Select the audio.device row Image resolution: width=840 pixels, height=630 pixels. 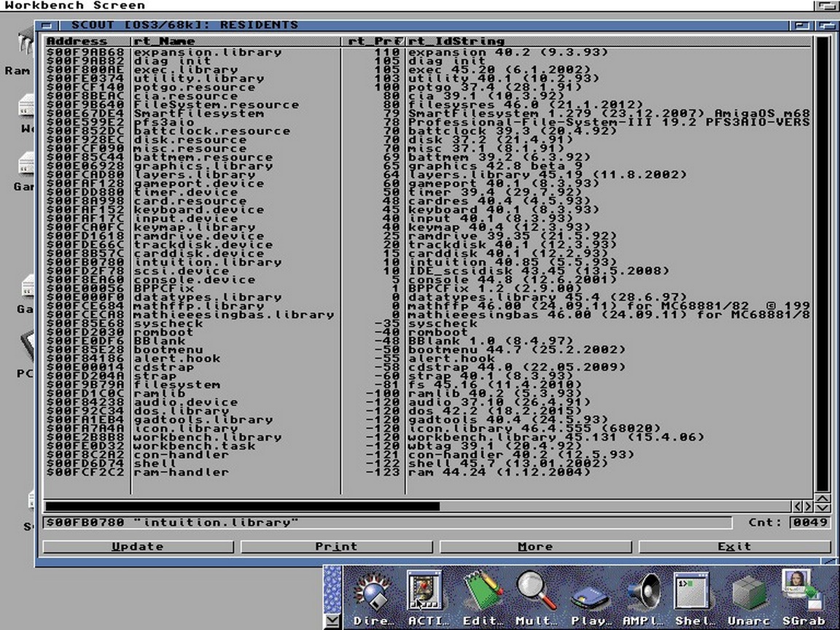(427, 402)
